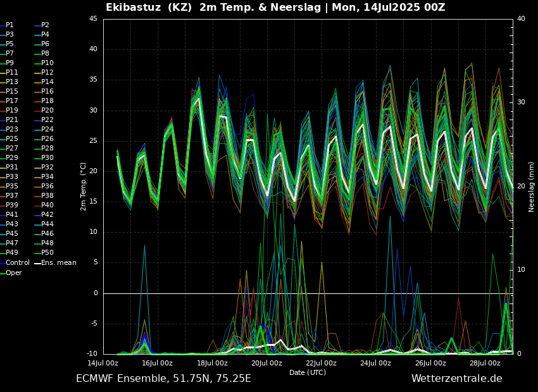This screenshot has width=538, height=392.
Task: Click the P39 legend label
Action: [11, 205]
